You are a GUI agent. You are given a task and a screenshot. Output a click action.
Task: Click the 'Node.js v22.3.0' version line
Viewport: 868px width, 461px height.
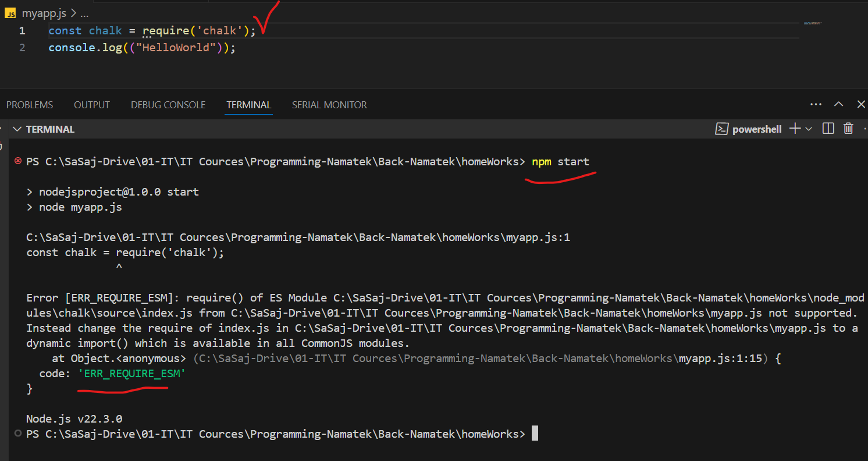point(74,419)
